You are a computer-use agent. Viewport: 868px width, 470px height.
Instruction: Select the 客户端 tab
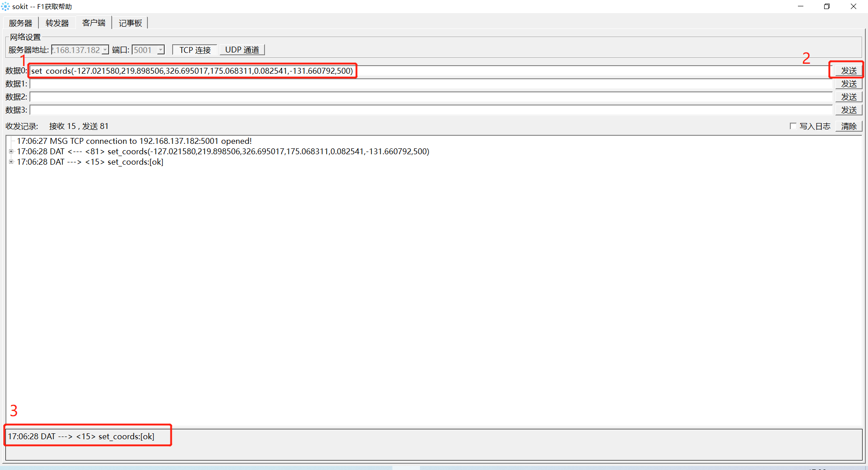tap(94, 23)
